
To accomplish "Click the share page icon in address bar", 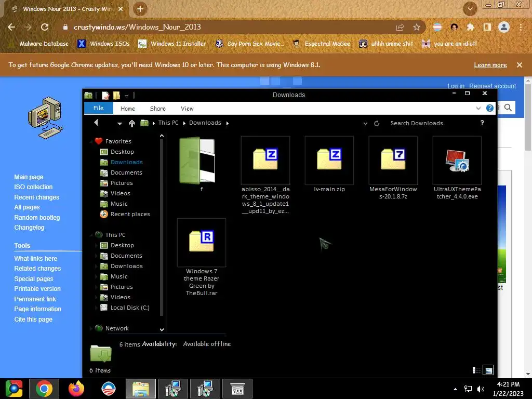I will point(400,27).
